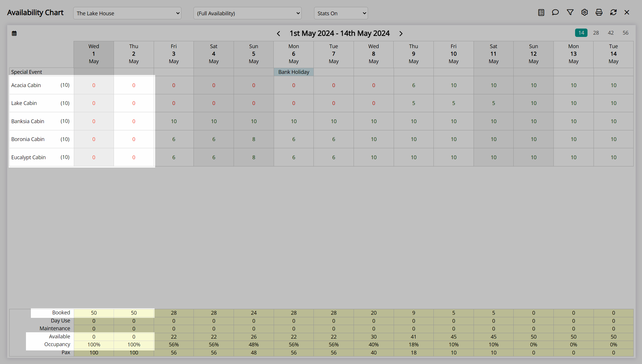642x364 pixels.
Task: Select the Mon 6 May column header
Action: coord(294,54)
